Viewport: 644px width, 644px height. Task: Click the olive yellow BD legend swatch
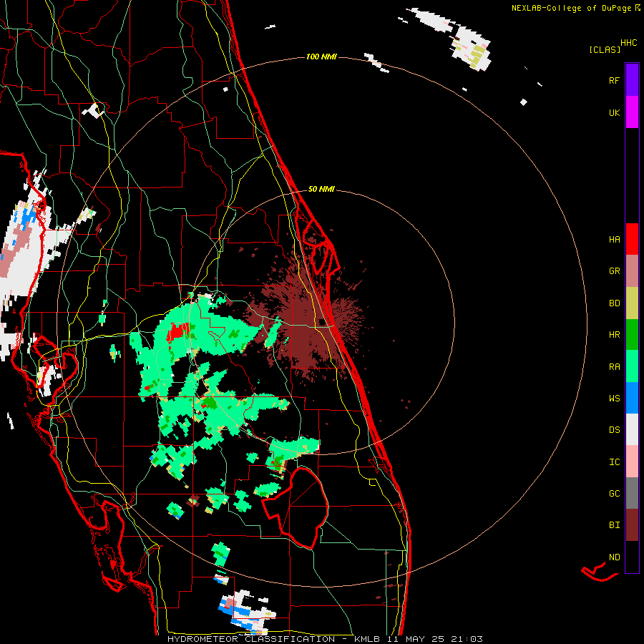pos(632,303)
